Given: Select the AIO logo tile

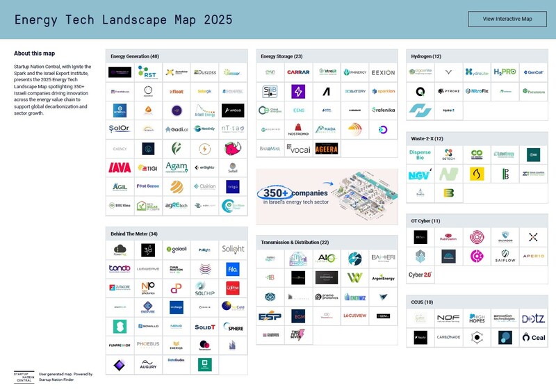Looking at the screenshot, I should coord(327,259).
